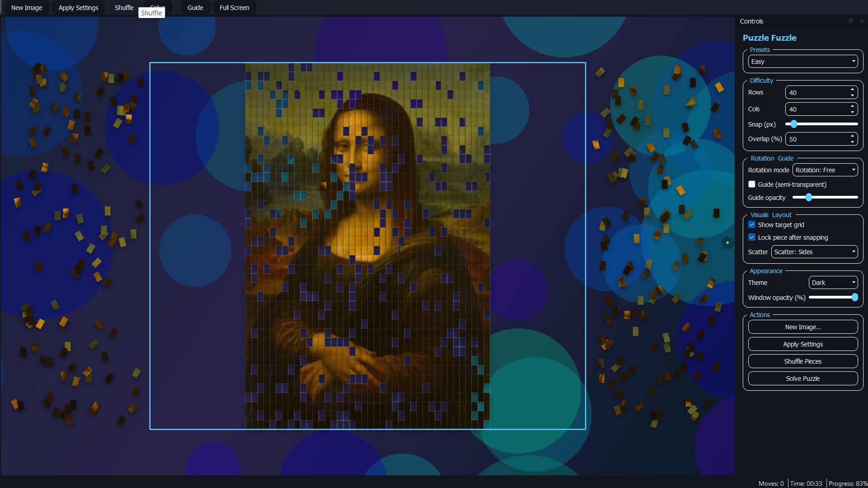Image resolution: width=868 pixels, height=488 pixels.
Task: Click Apply Settings in the top toolbar
Action: 78,8
